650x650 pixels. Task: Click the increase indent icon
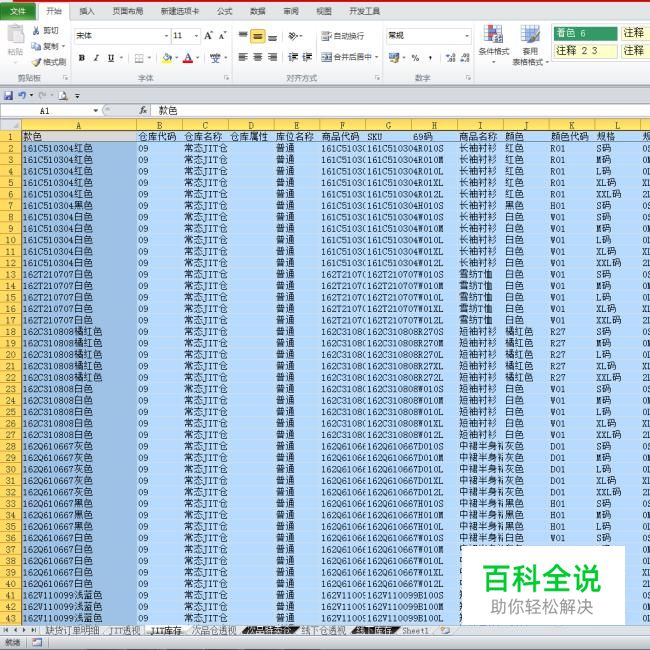tap(307, 57)
